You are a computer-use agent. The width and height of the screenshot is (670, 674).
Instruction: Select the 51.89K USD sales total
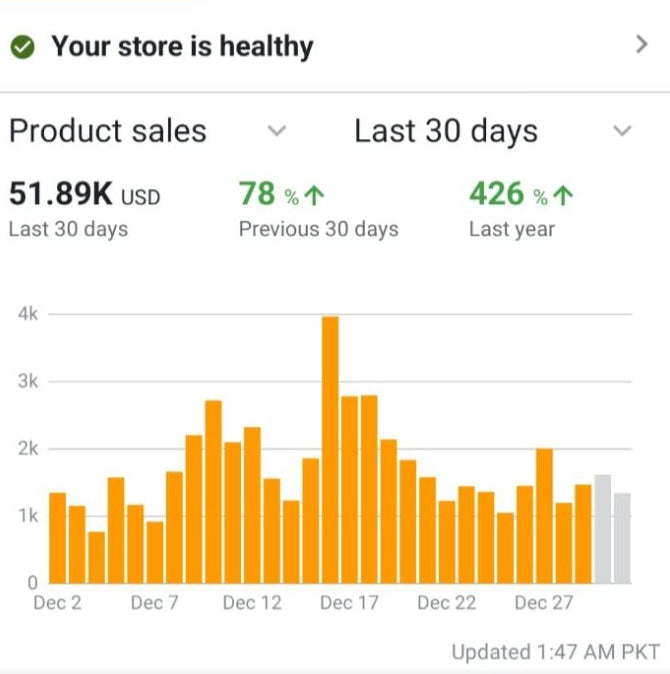coord(84,194)
